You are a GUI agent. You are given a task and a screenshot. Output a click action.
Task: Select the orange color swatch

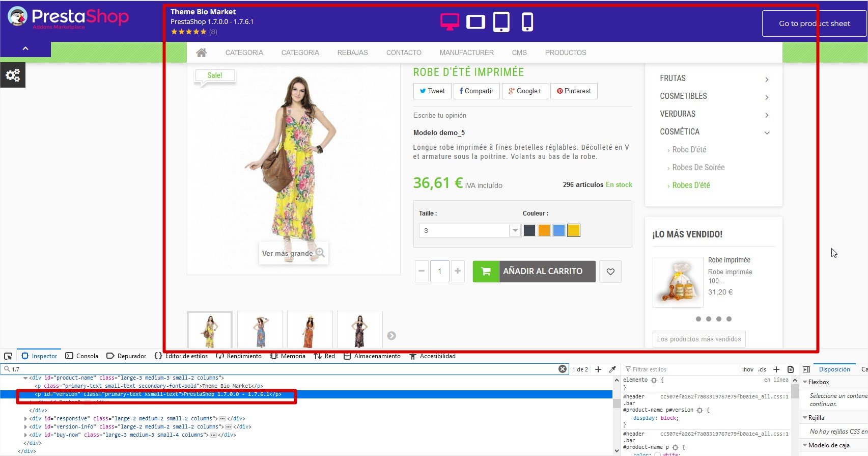[x=544, y=230]
